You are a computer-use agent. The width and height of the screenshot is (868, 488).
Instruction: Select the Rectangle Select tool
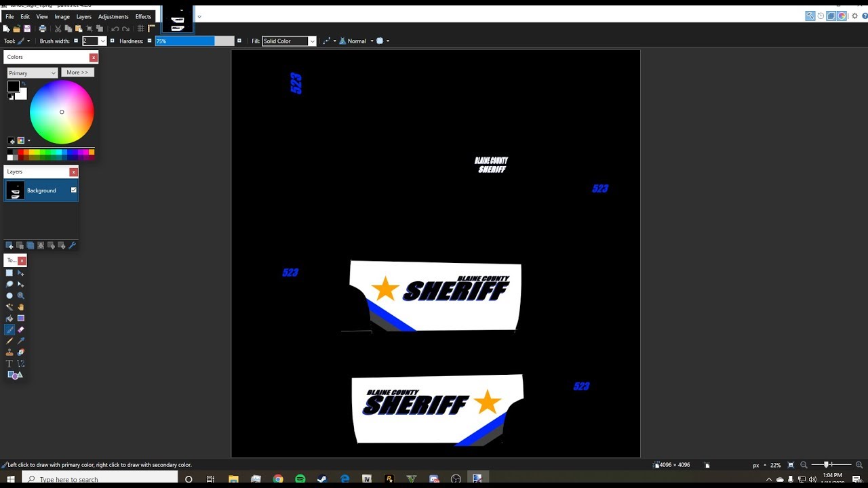(9, 273)
